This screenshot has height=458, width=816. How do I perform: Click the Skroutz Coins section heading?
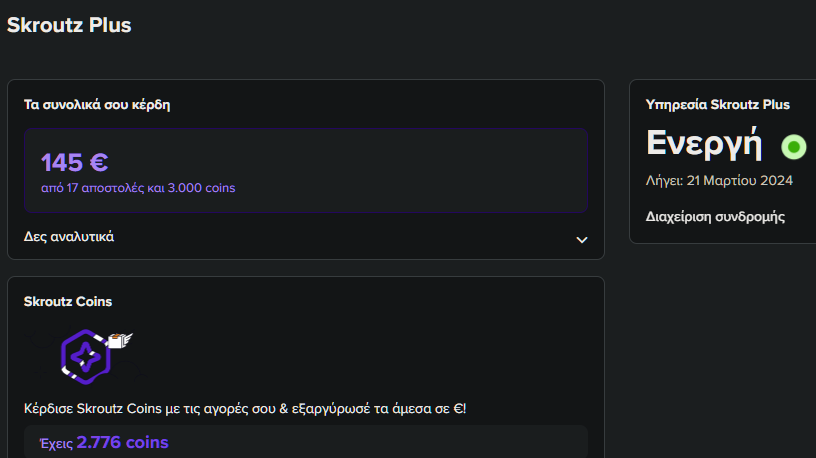[68, 302]
